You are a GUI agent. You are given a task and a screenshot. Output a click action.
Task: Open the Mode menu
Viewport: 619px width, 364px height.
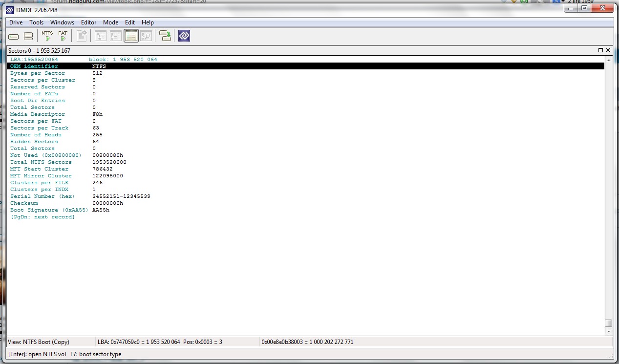pos(110,22)
